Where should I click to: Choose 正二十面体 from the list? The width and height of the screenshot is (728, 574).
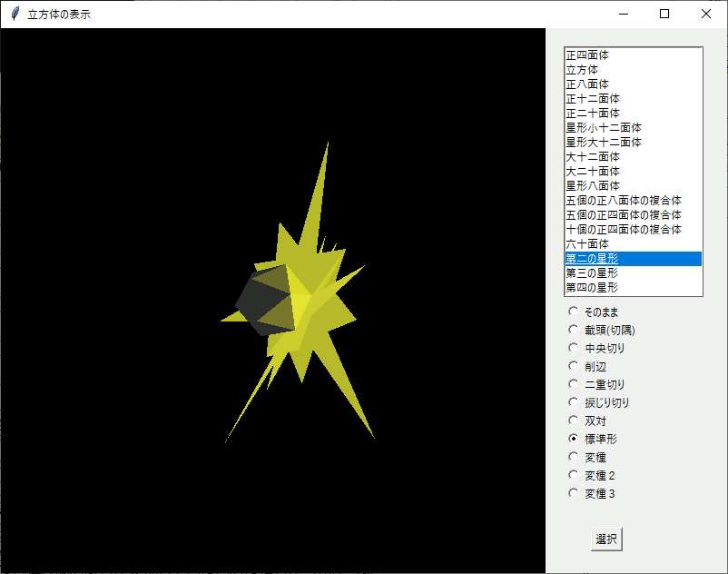(634, 114)
